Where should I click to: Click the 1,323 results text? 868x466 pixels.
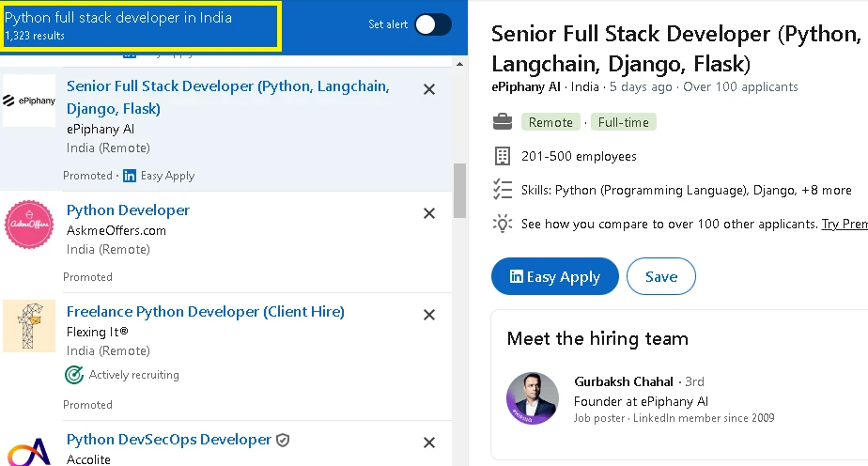point(35,36)
